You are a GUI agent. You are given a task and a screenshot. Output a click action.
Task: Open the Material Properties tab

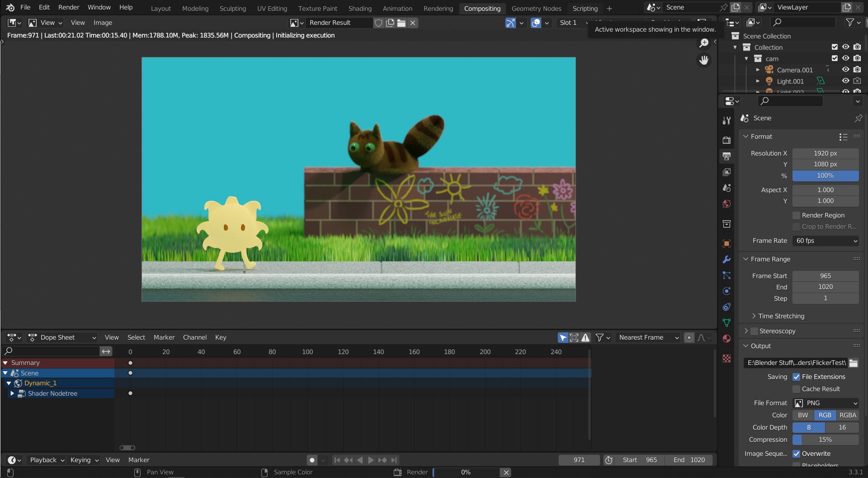point(726,339)
